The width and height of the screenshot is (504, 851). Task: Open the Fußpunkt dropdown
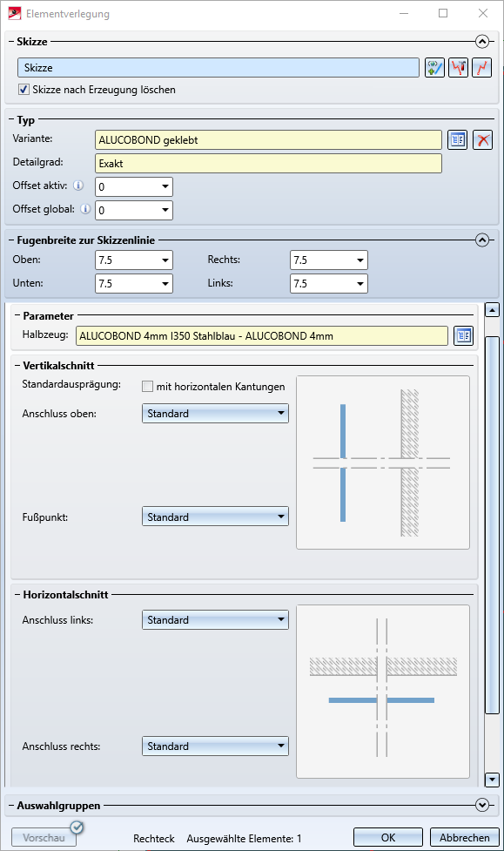tap(215, 517)
